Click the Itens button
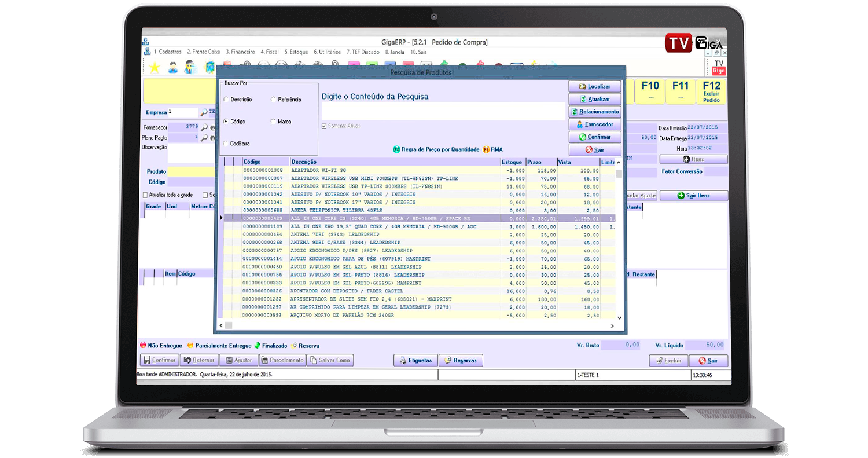 click(693, 159)
